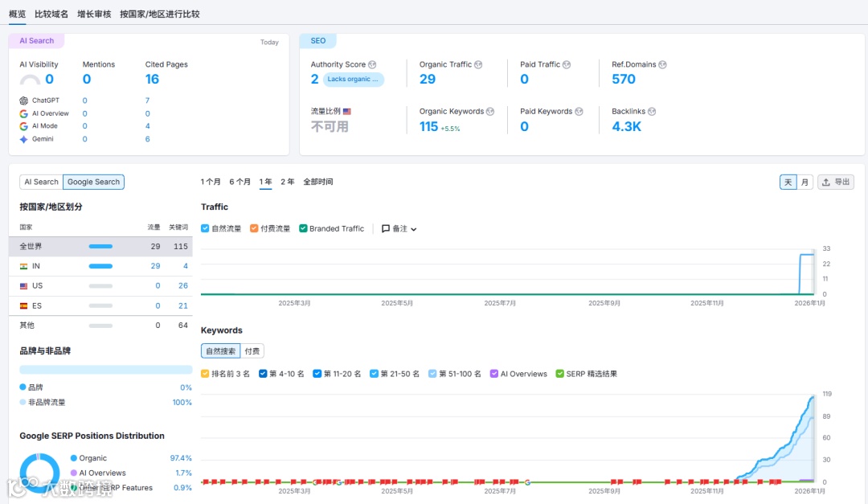868x504 pixels.
Task: Toggle the Branded Traffic checkbox
Action: point(303,229)
